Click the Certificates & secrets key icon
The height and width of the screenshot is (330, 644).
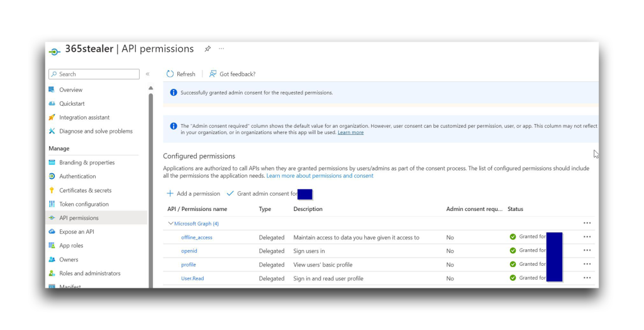[x=52, y=190]
